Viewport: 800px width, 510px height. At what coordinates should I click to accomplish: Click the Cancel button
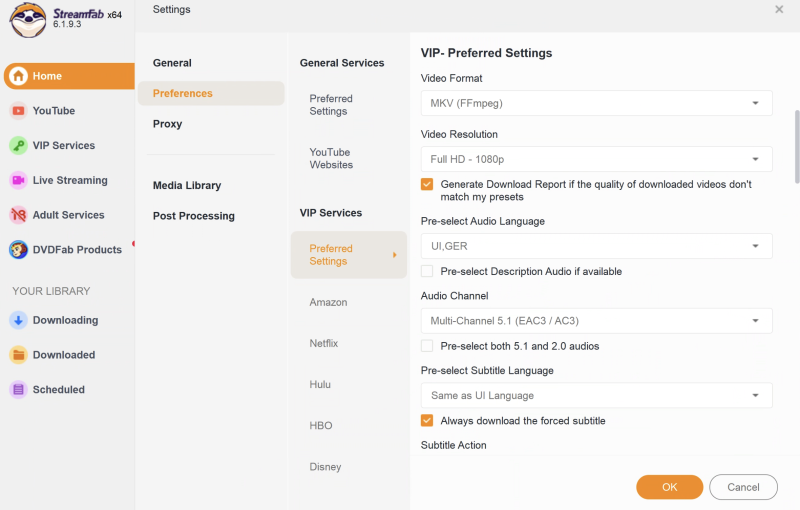743,487
